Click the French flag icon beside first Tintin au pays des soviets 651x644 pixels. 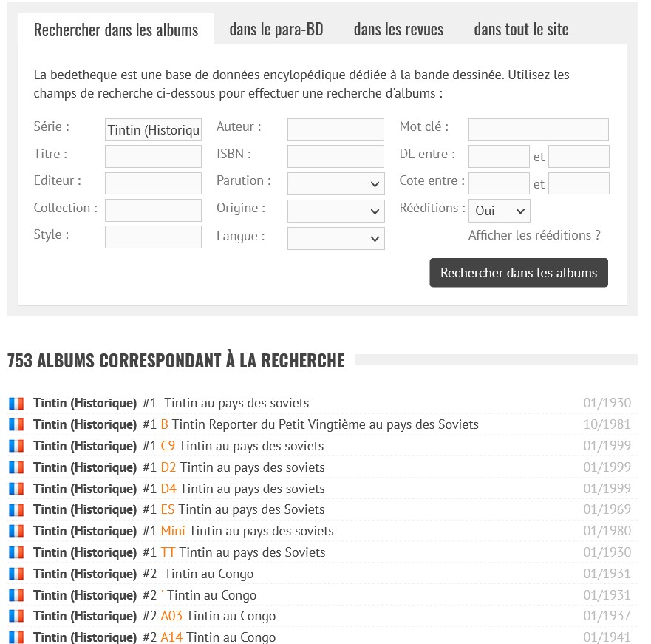coord(16,404)
